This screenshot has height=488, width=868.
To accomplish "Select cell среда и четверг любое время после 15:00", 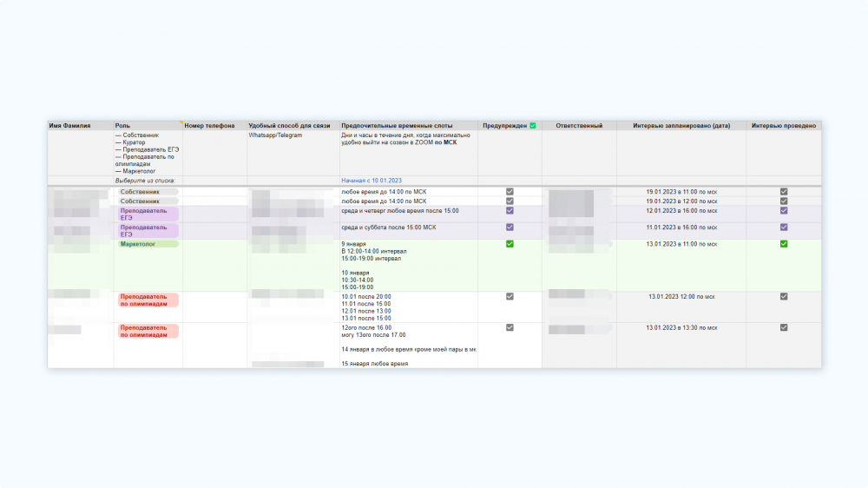I will click(409, 214).
